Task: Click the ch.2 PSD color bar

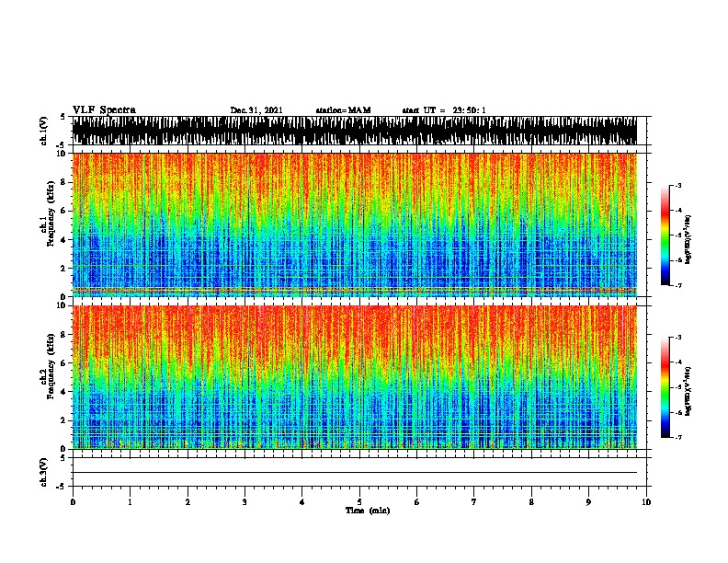Action: point(665,387)
